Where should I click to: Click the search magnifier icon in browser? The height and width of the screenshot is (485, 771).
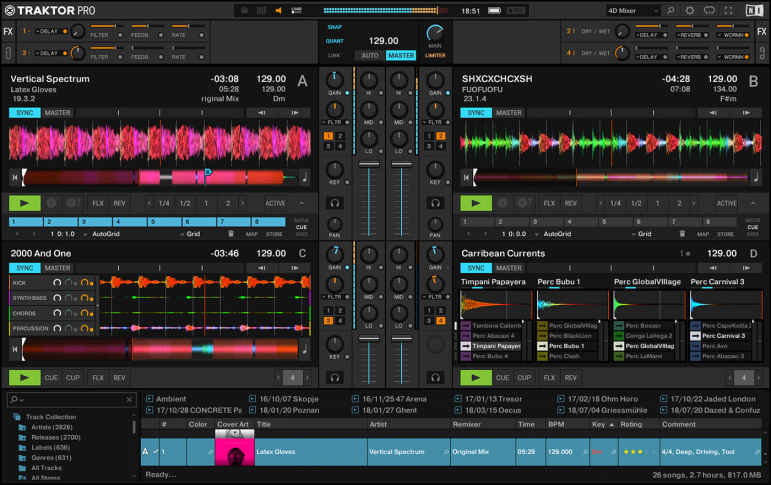pyautogui.click(x=13, y=399)
